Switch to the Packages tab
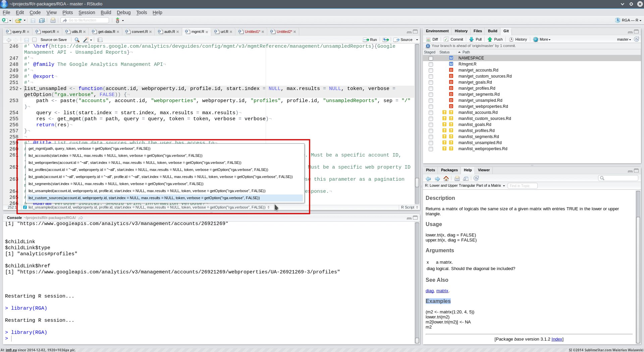Screen dimensions: 644x352 [449, 170]
